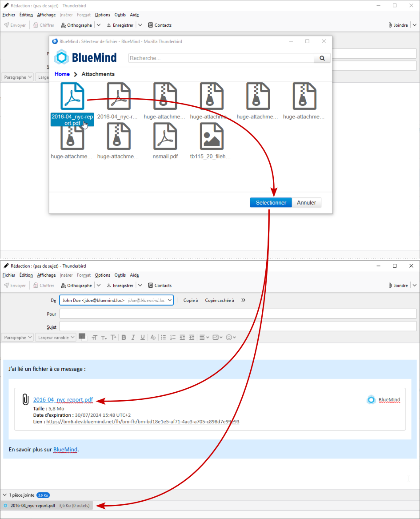This screenshot has height=519, width=420.
Task: Apply bulleted list formatting
Action: pyautogui.click(x=164, y=338)
